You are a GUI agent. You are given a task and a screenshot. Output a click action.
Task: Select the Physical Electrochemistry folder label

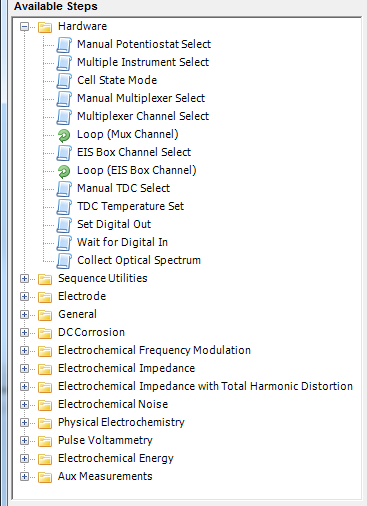point(121,422)
